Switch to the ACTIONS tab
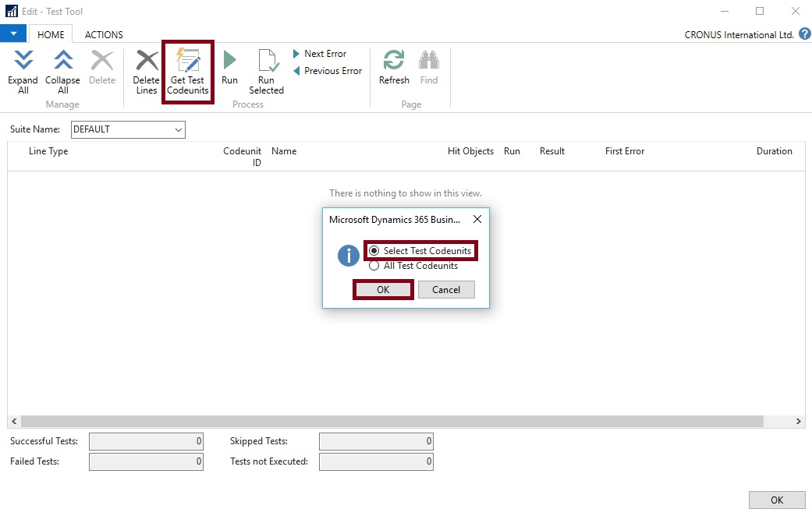This screenshot has height=516, width=812. point(104,34)
